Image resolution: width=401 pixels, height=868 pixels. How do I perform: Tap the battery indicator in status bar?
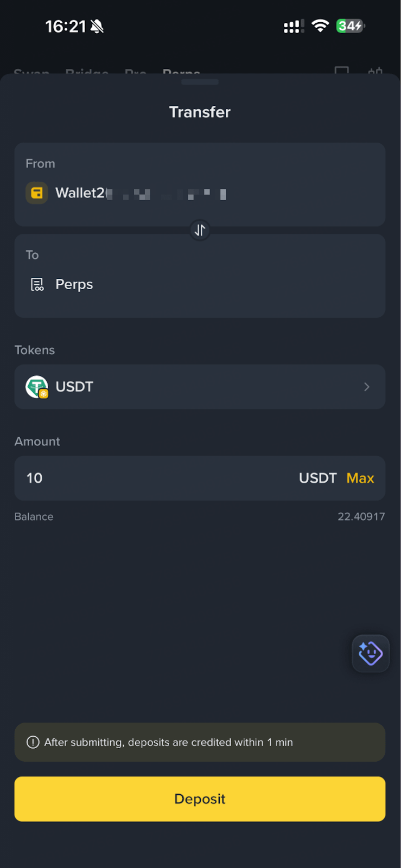[351, 26]
